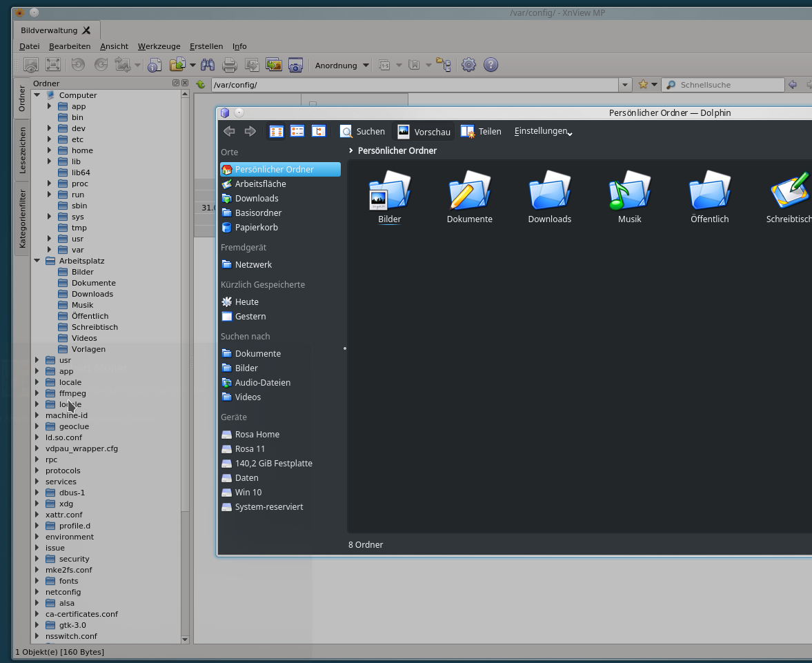Go up one folder with the green arrow
The image size is (812, 663).
[x=201, y=85]
